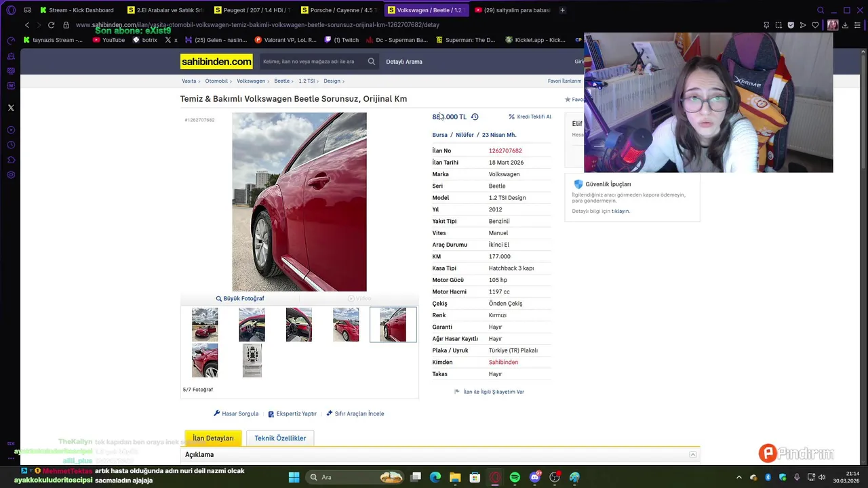This screenshot has width=868, height=488.
Task: Click the main red Beetle photo
Action: click(299, 202)
